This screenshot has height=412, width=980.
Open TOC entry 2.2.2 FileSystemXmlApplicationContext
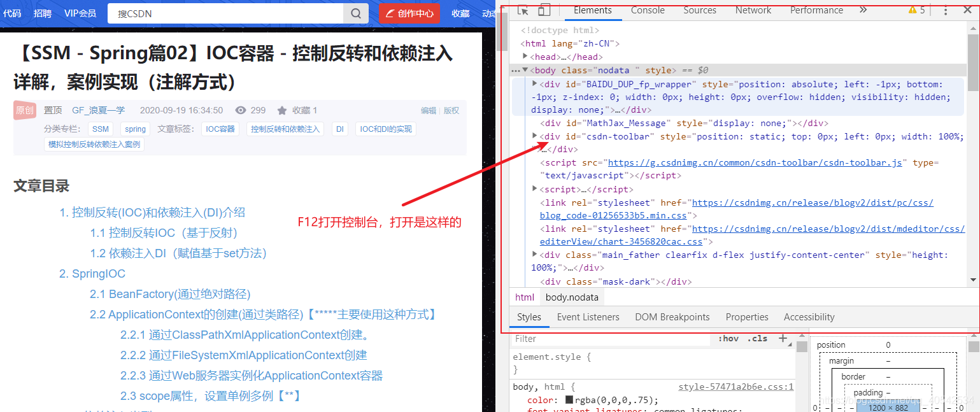244,355
